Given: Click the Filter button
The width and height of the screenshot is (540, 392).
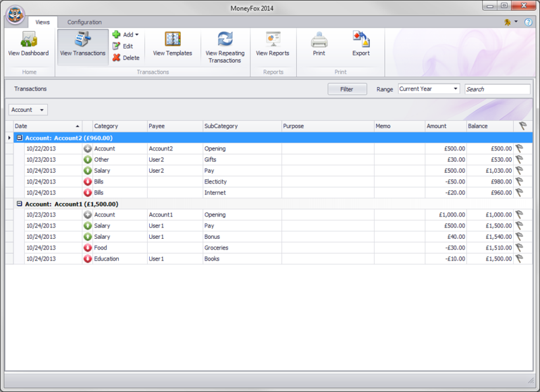Looking at the screenshot, I should (347, 89).
